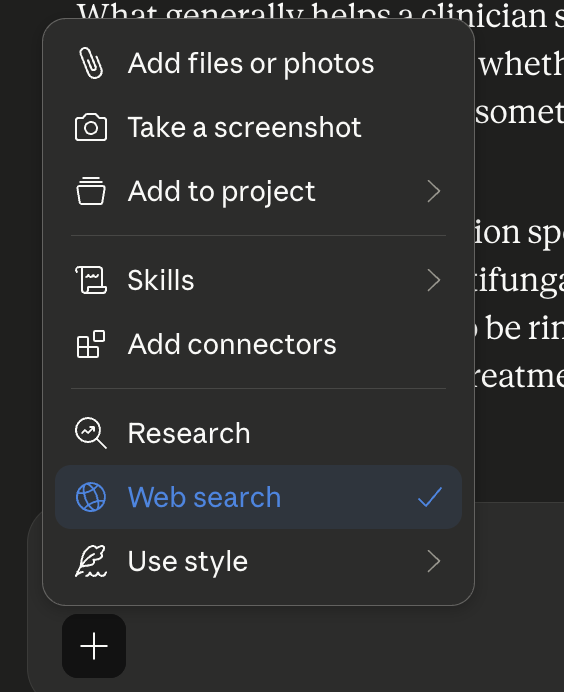Click the feather quill style icon
Viewport: 564px width, 692px height.
coord(91,561)
